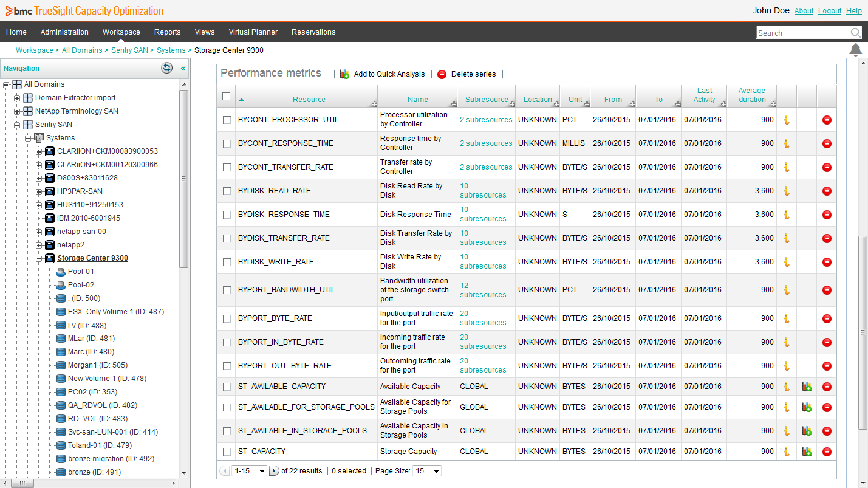Delete the BYDISK_TRANSFER_RATE series row
Image resolution: width=868 pixels, height=488 pixels.
(827, 238)
